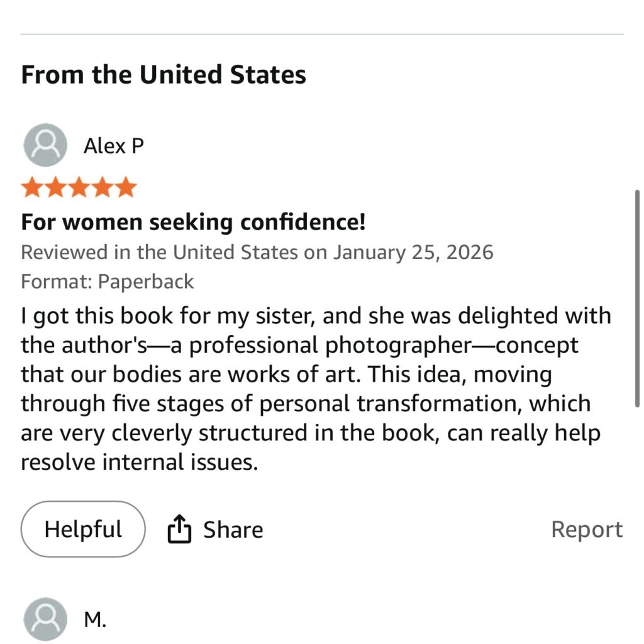644x644 pixels.
Task: Report the Alex P review
Action: pyautogui.click(x=586, y=530)
